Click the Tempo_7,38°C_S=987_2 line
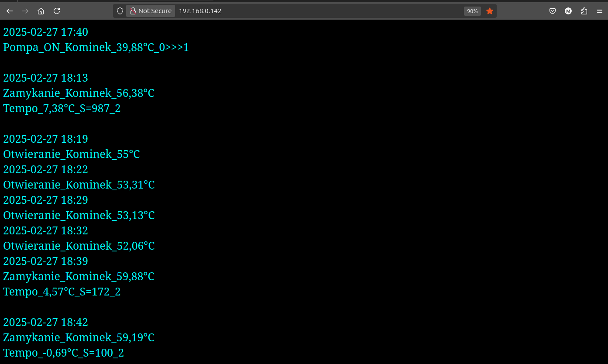The width and height of the screenshot is (608, 364). [62, 109]
